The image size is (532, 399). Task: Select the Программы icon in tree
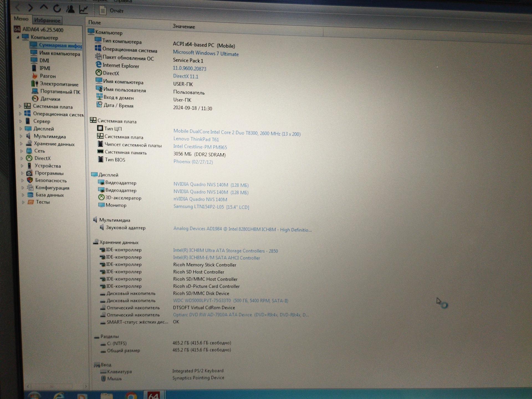29,173
